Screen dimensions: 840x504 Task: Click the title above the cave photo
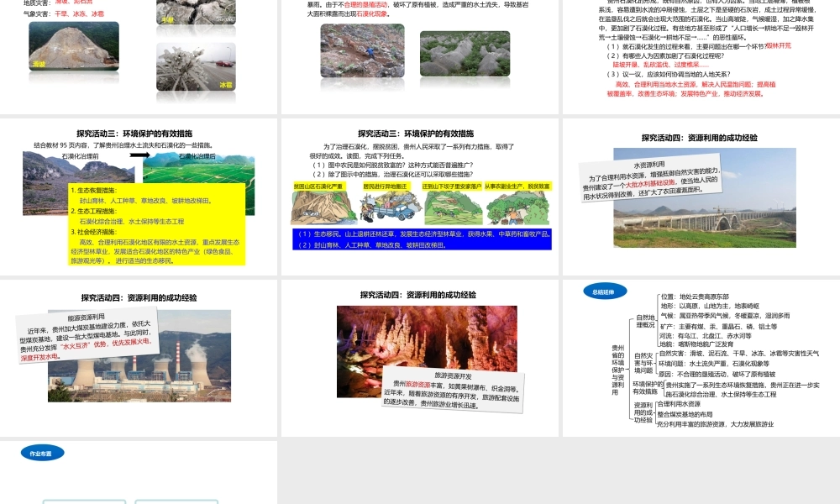417,295
